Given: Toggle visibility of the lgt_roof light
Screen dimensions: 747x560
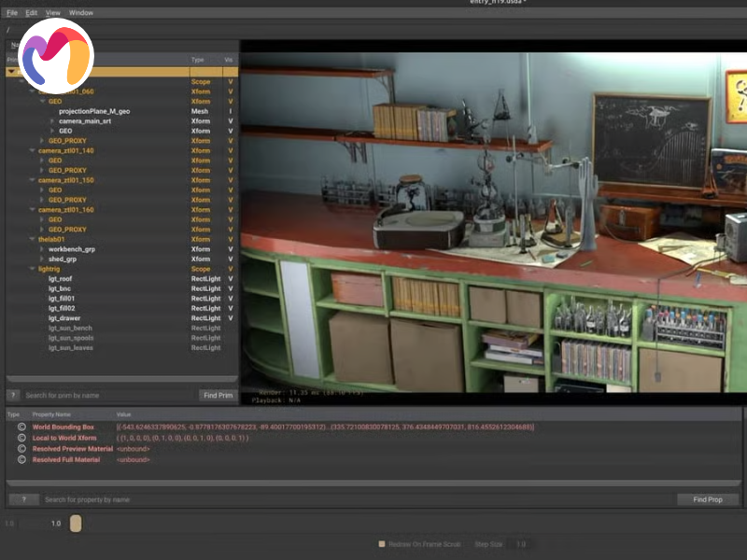Looking at the screenshot, I should [230, 279].
